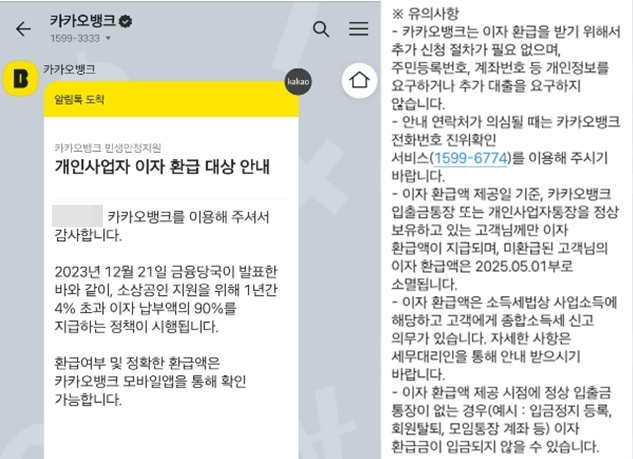Image resolution: width=633 pixels, height=459 pixels.
Task: Go back using the left arrow
Action: tap(23, 29)
